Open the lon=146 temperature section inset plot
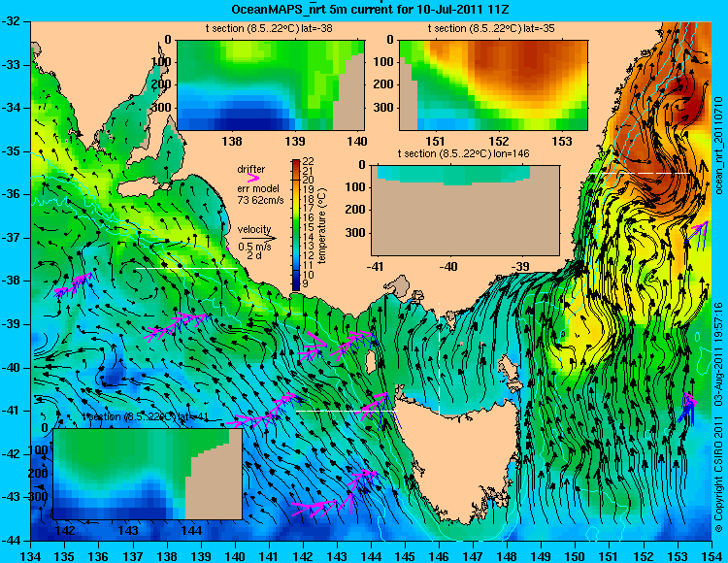Screen dimensions: 728x563 coord(465,211)
